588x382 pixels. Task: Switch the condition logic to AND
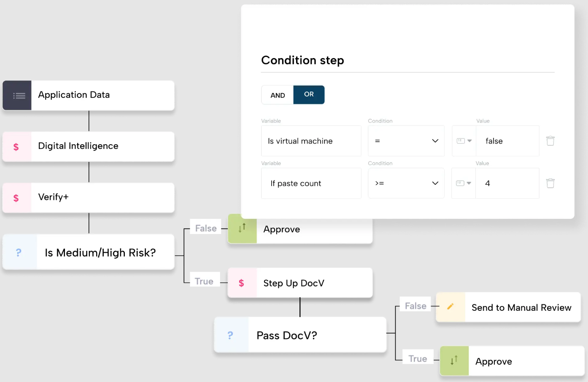277,95
